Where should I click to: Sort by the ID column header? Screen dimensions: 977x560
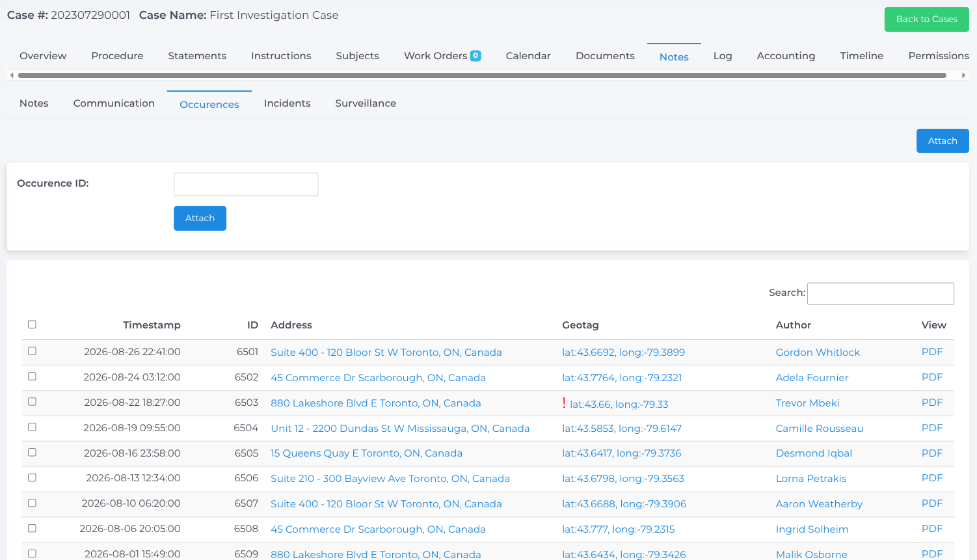[x=252, y=325]
